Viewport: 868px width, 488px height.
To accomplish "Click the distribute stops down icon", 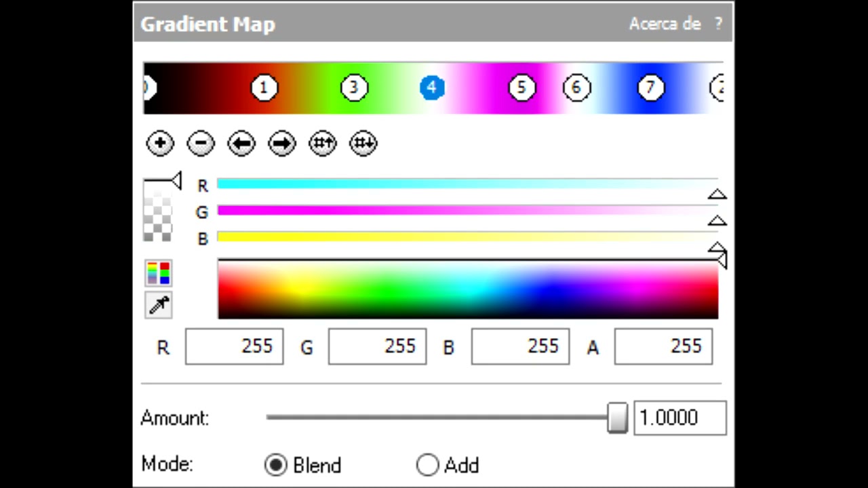I will [x=363, y=144].
